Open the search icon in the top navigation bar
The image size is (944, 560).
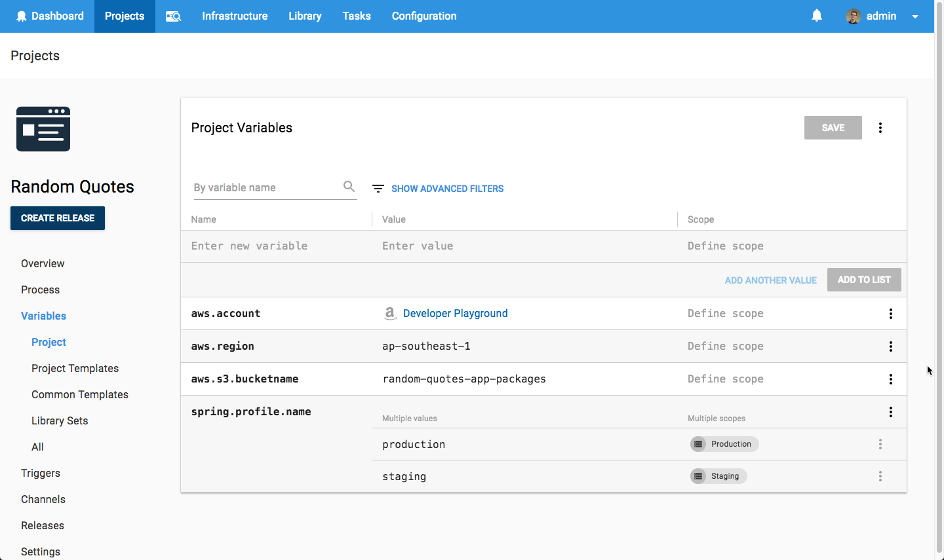[x=172, y=16]
